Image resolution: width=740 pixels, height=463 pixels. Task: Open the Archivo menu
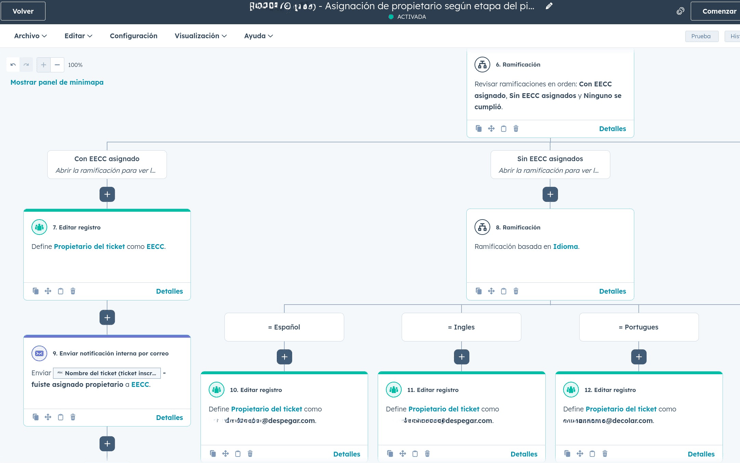coord(30,36)
